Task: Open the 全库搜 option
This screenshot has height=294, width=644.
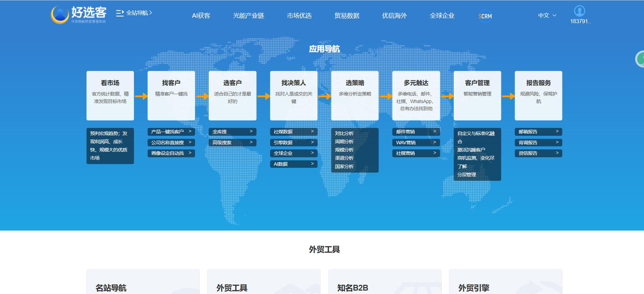Action: [232, 132]
